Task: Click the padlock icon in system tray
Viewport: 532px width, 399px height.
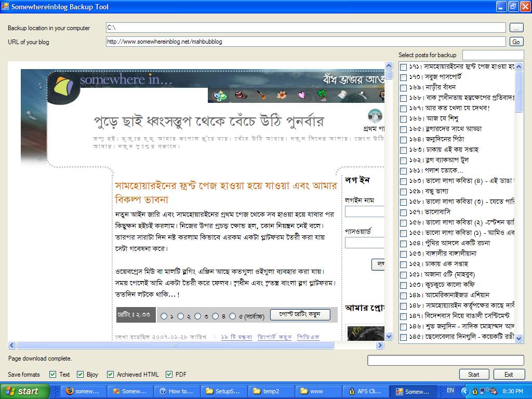Action: coord(475,391)
